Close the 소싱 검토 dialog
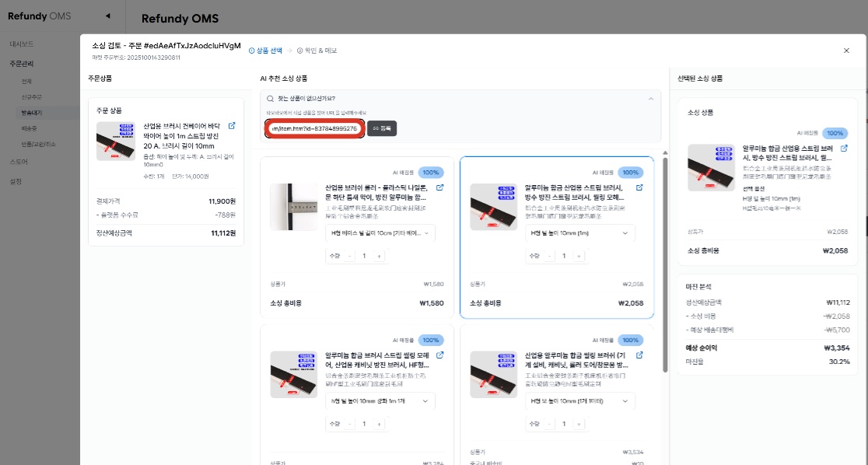The image size is (868, 465). coord(846,51)
